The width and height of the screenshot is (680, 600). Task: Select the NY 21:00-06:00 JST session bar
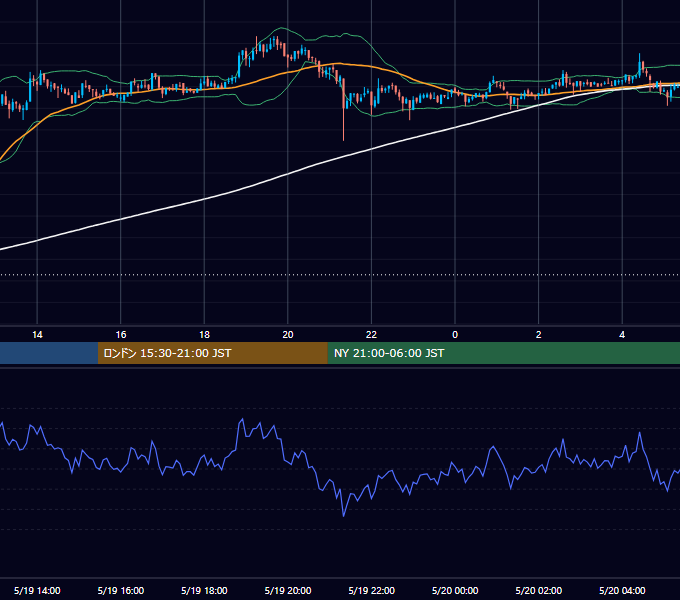pyautogui.click(x=503, y=353)
